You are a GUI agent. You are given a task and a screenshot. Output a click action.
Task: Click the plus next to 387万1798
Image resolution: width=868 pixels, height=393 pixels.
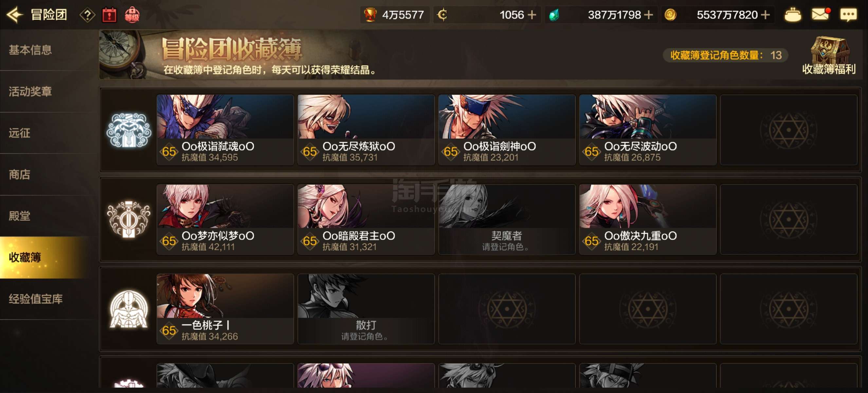648,15
